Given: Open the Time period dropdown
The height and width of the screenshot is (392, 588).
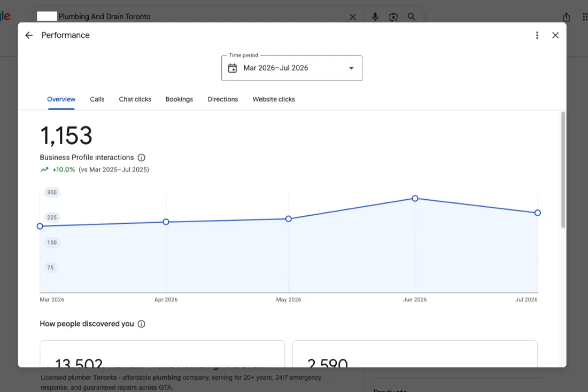Looking at the screenshot, I should (292, 68).
